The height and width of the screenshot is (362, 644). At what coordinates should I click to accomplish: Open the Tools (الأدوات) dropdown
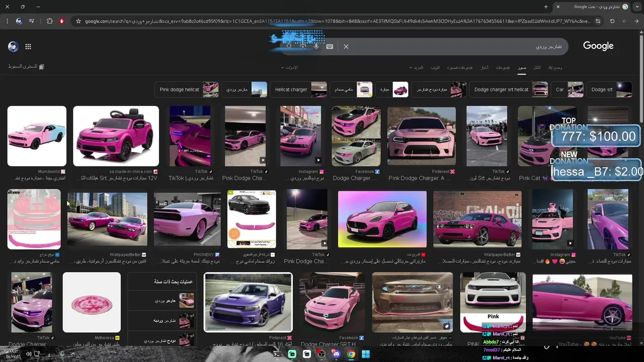point(291,67)
